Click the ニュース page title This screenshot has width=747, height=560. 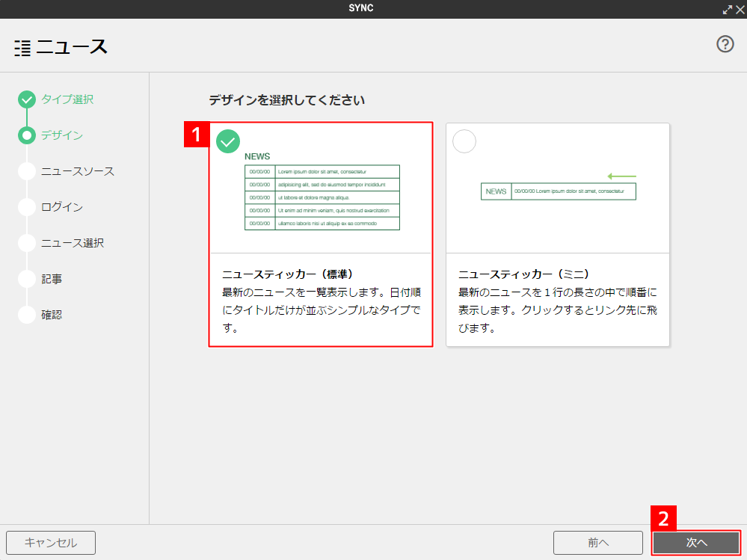tap(72, 47)
